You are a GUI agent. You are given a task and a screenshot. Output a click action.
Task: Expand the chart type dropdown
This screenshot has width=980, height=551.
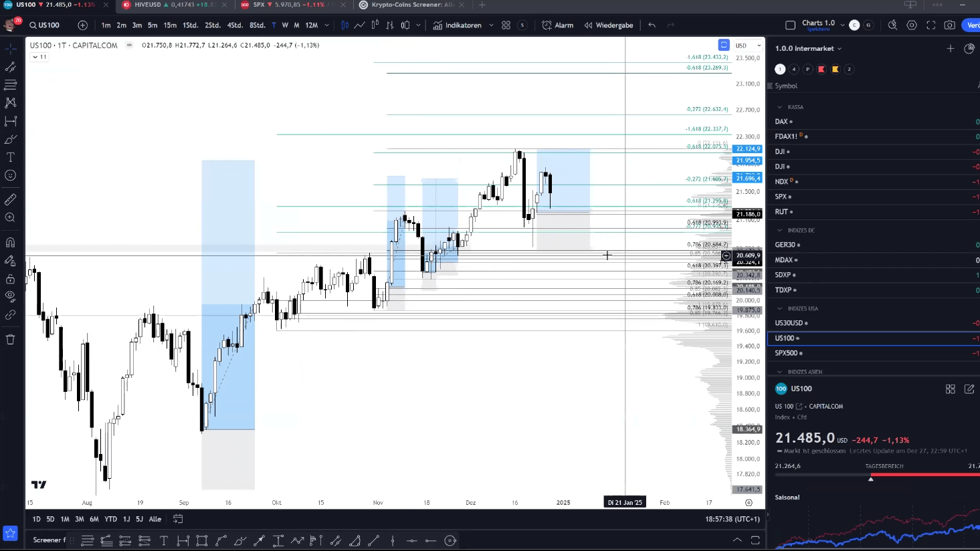418,25
